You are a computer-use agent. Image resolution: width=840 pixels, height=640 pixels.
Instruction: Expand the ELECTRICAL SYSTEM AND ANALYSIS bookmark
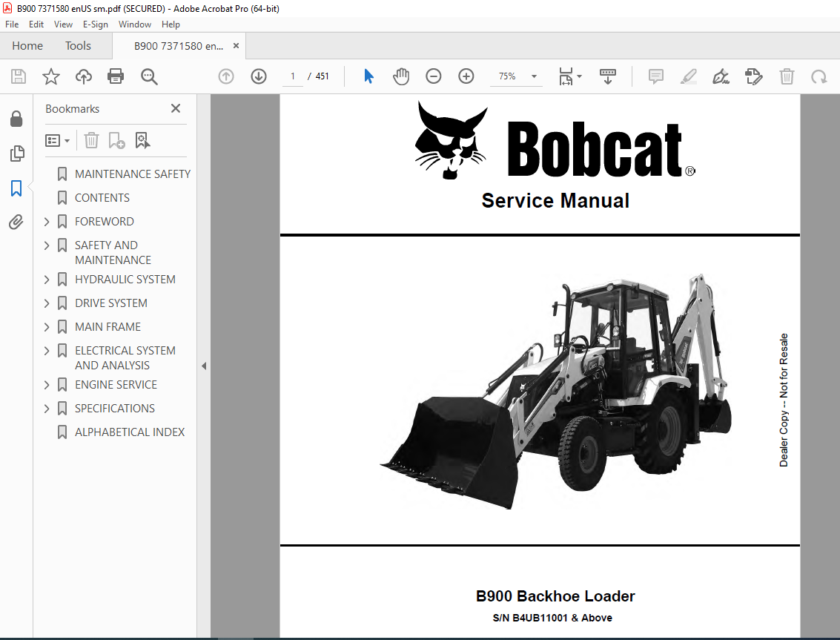(x=47, y=351)
